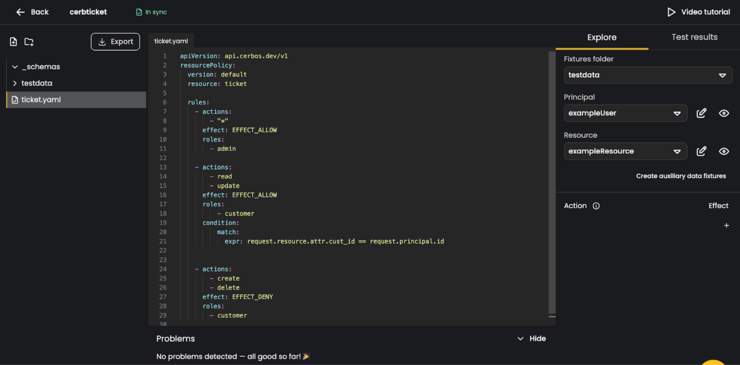
Task: Click the '- delete' action line
Action: click(225, 288)
